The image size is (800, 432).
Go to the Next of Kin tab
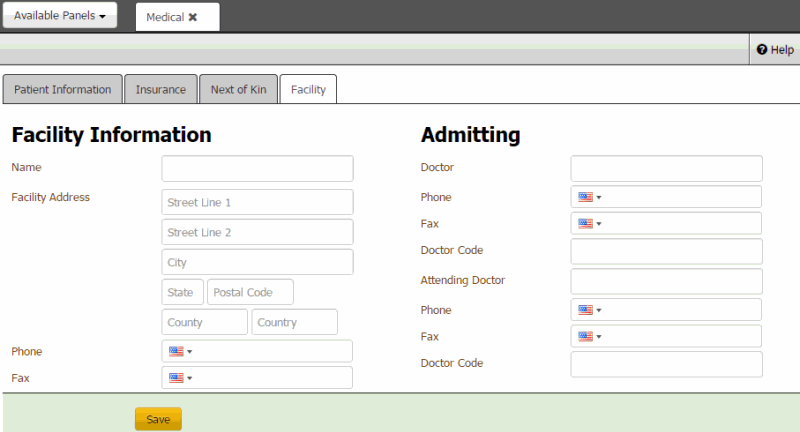click(238, 89)
